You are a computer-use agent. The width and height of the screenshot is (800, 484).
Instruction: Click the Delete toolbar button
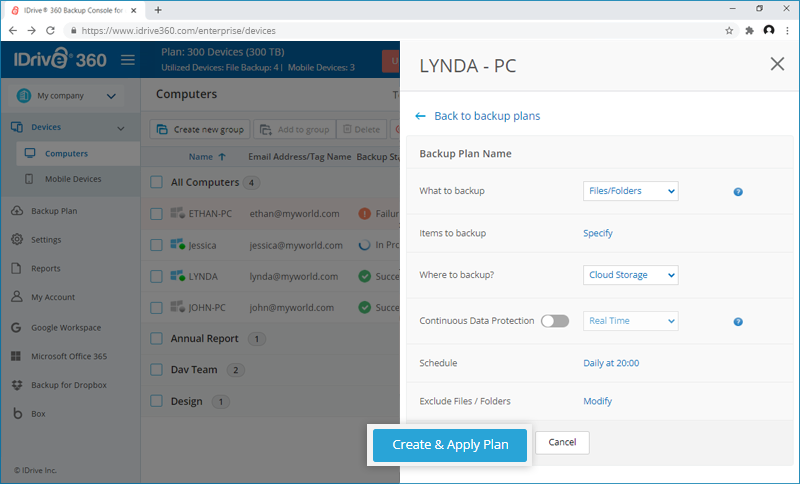[362, 130]
